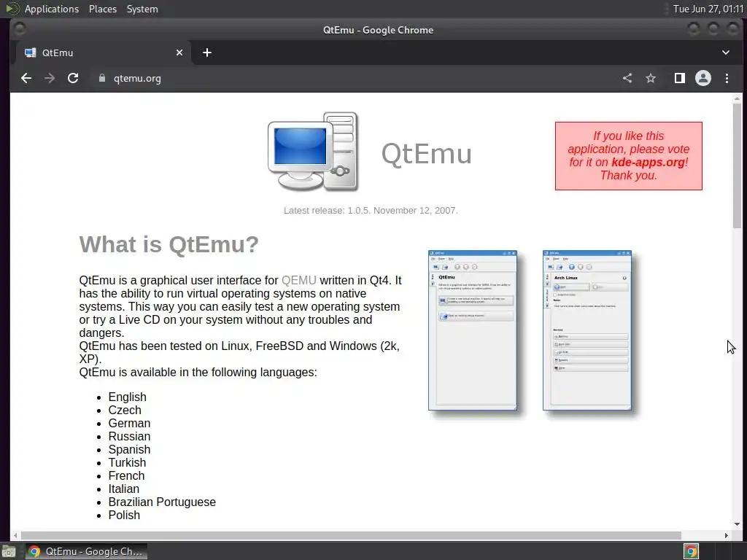The image size is (747, 560).
Task: Click the "French" list item
Action: [x=126, y=475]
